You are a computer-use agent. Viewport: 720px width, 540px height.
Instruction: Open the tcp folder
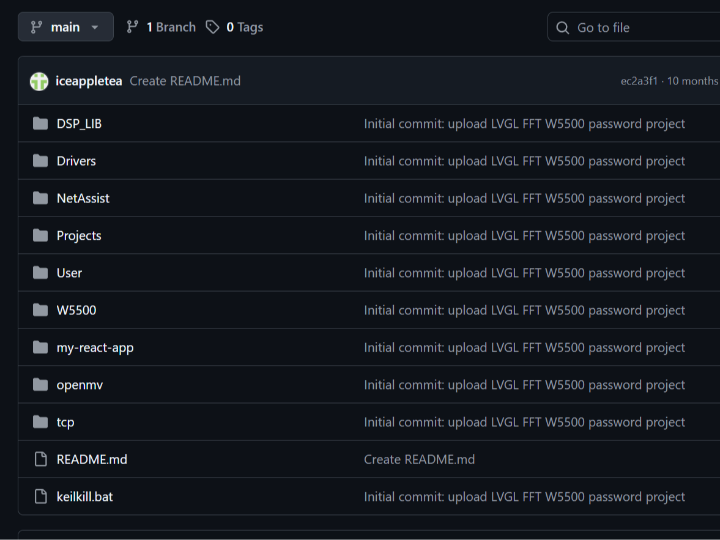coord(65,422)
